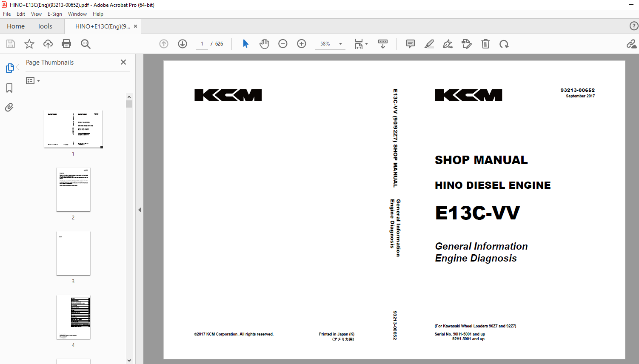Image resolution: width=639 pixels, height=364 pixels.
Task: Select page 2 thumbnail
Action: (x=73, y=189)
